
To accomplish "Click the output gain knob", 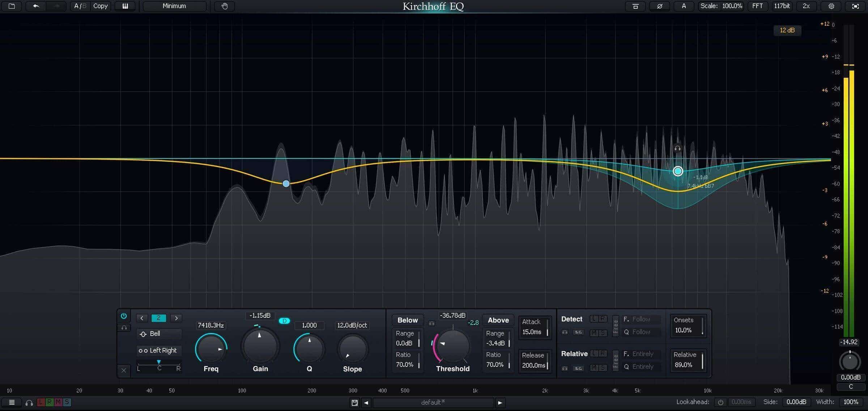I will pos(850,361).
